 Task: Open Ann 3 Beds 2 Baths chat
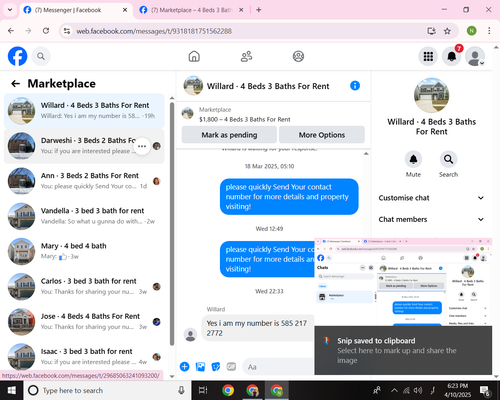pos(84,181)
